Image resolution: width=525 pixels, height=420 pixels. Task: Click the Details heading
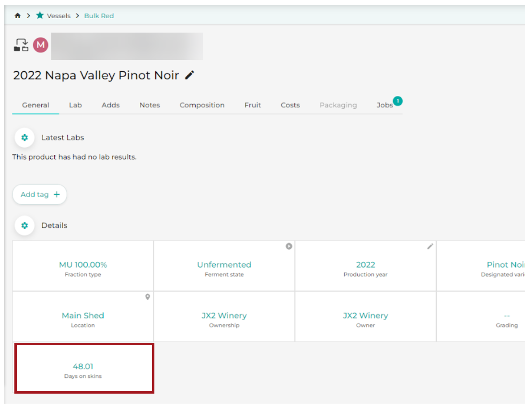(x=54, y=225)
